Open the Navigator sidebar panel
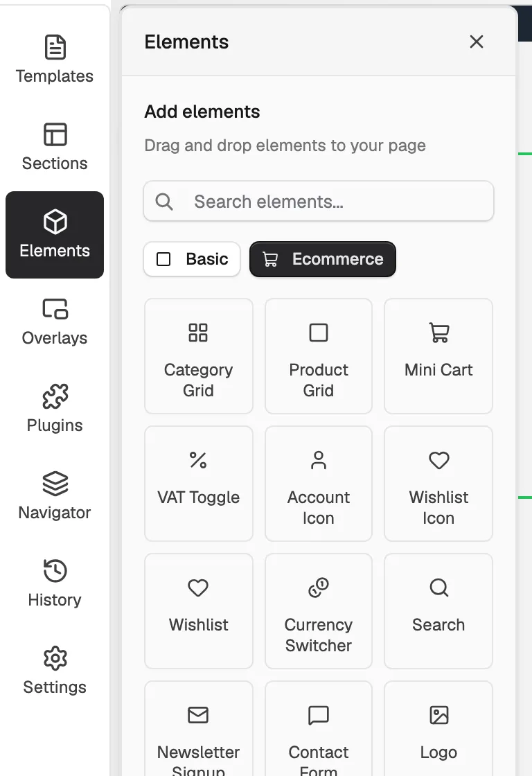This screenshot has width=532, height=776. [x=55, y=496]
